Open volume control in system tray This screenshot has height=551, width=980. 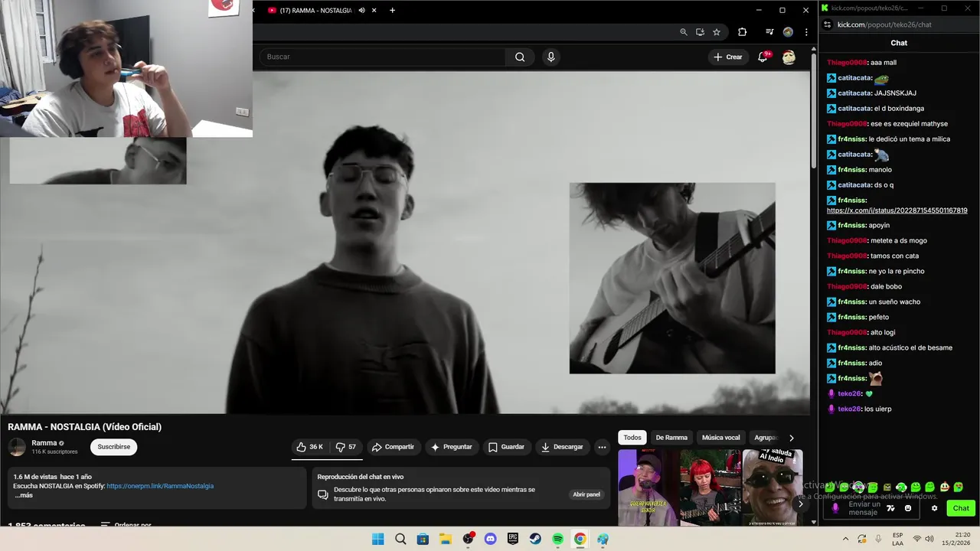pyautogui.click(x=929, y=539)
